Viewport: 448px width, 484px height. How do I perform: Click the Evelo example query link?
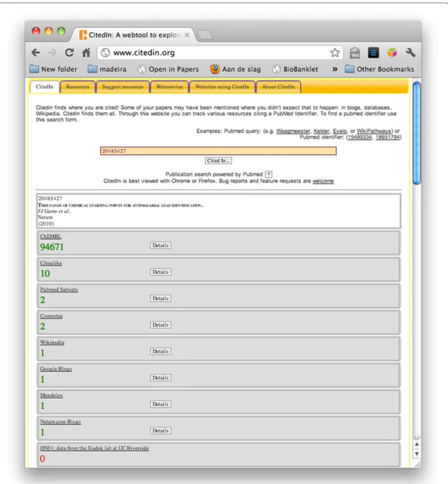coord(339,131)
